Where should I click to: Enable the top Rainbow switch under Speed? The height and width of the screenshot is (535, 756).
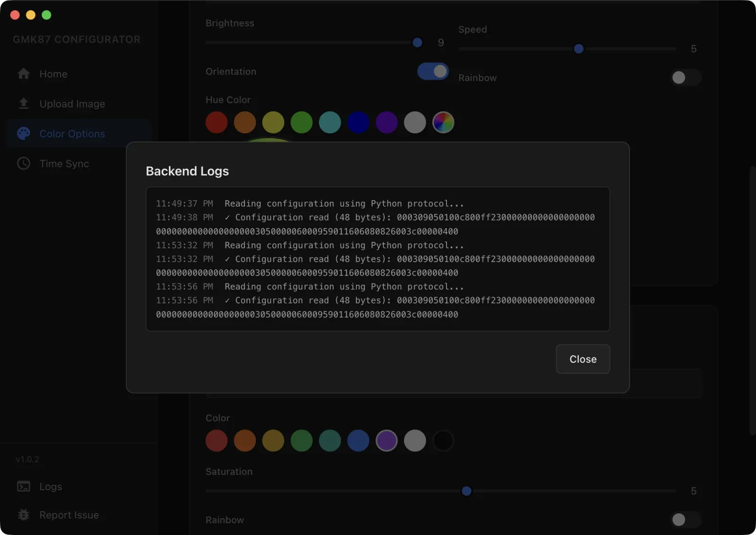pyautogui.click(x=686, y=77)
